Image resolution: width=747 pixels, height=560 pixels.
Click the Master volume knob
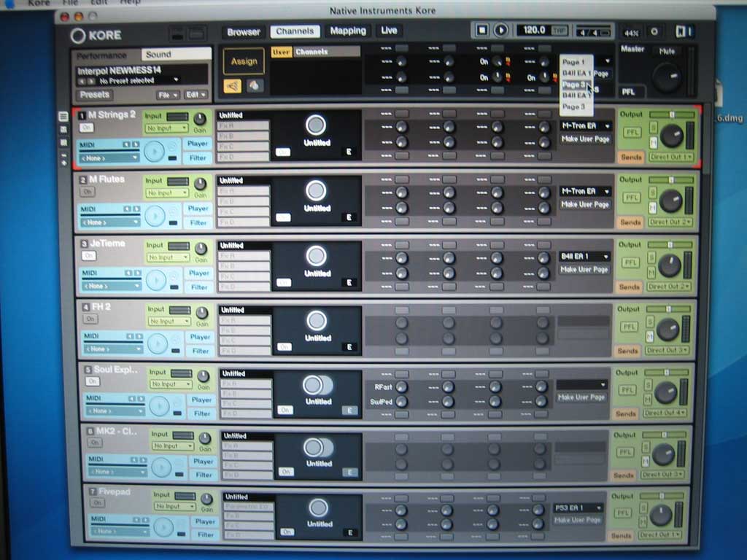667,78
